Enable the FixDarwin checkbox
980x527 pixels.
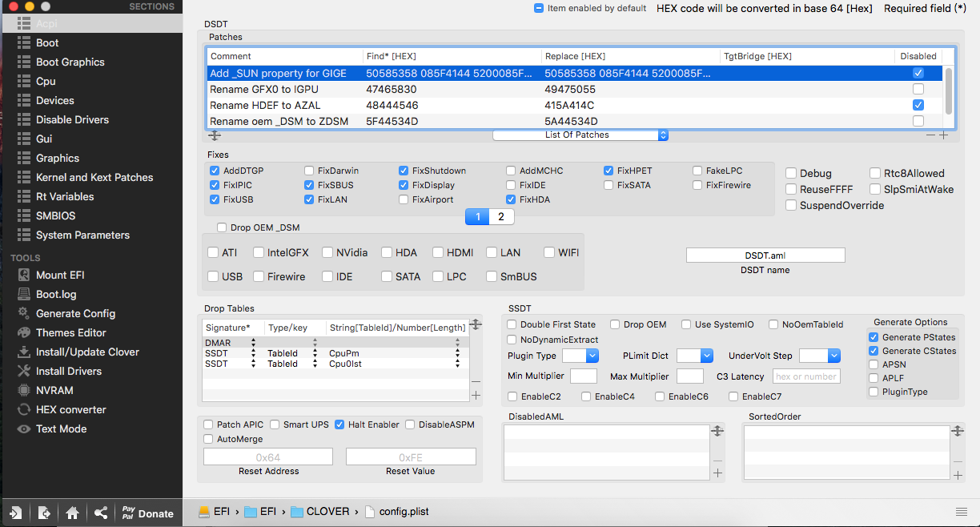coord(309,171)
